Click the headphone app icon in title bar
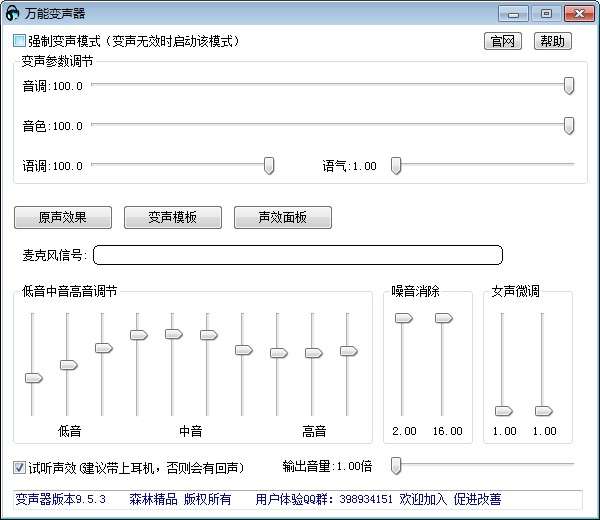 click(12, 14)
